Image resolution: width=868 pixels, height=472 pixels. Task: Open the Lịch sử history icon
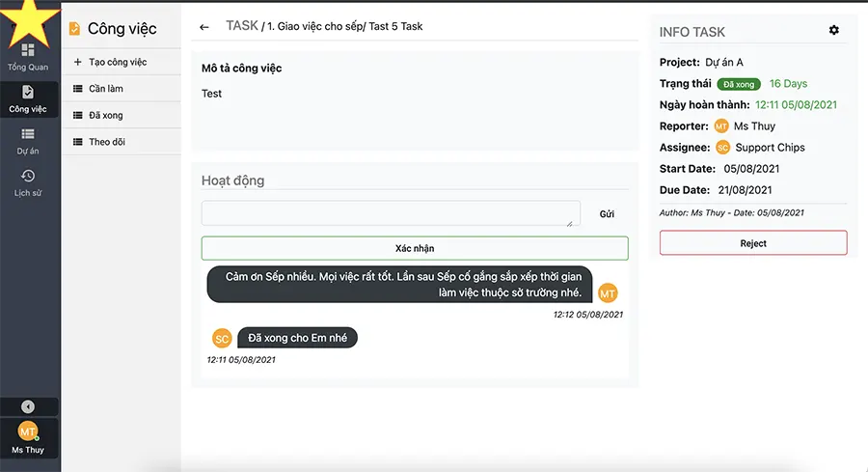tap(28, 177)
